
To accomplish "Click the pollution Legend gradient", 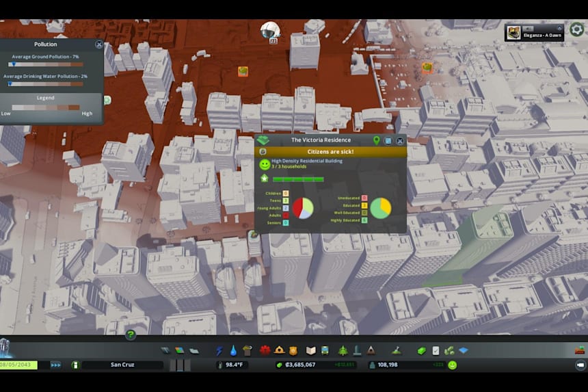I will point(46,107).
